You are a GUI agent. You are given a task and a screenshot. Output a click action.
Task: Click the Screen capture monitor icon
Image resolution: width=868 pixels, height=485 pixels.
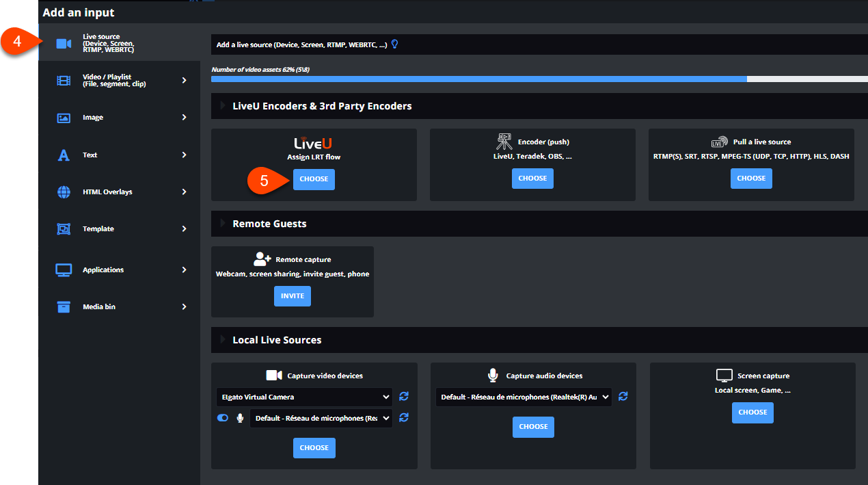pyautogui.click(x=724, y=375)
